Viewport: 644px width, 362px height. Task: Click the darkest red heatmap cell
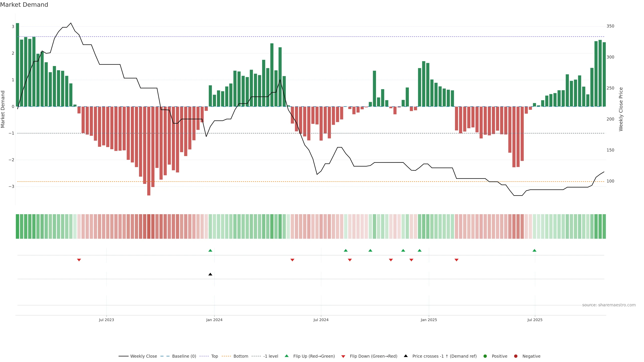149,226
